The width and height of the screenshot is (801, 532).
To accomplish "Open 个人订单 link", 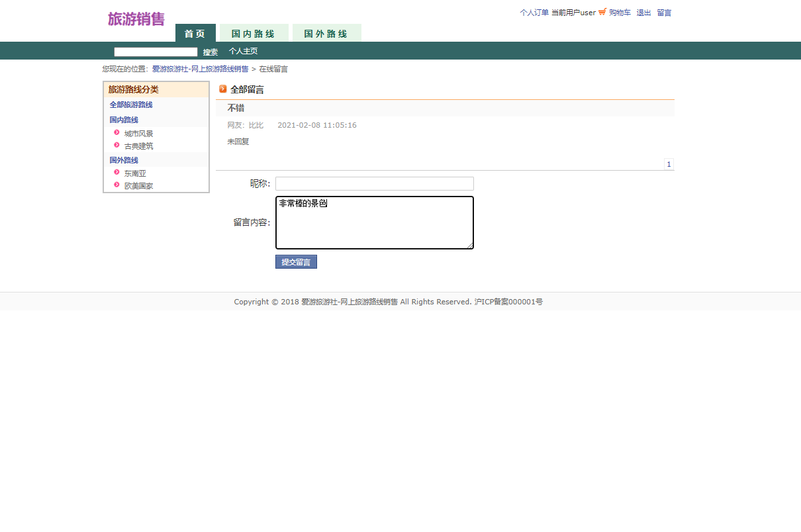I will click(534, 13).
